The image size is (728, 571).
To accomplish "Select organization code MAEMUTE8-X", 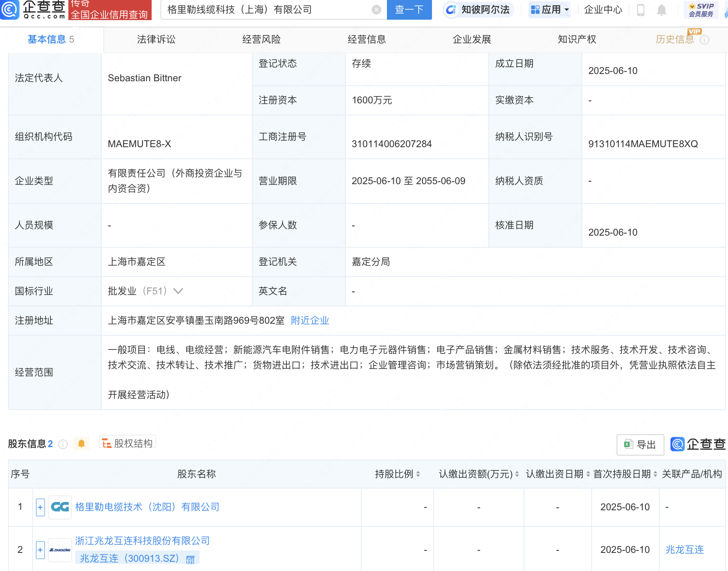I will coord(139,144).
